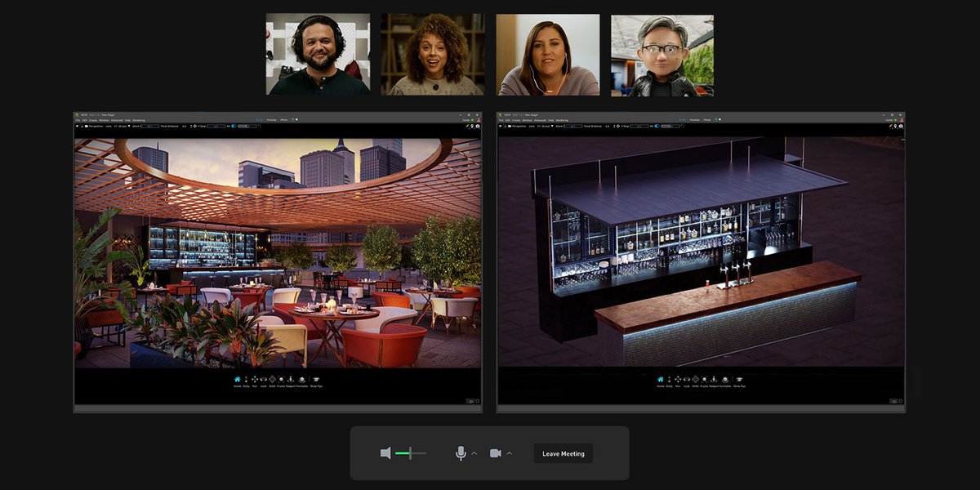The image size is (980, 490).
Task: Select the bearded man with headphones video tile
Action: pyautogui.click(x=318, y=55)
